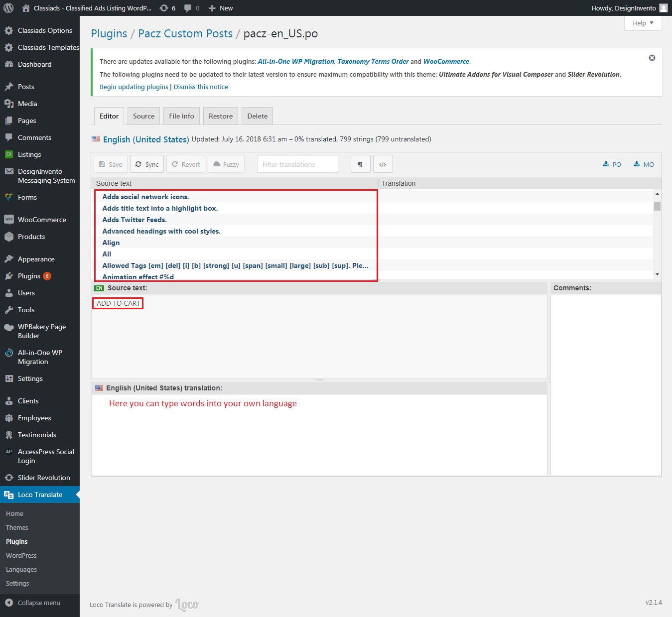Viewport: 672px width, 617px height.
Task: Toggle code view button in editor toolbar
Action: [x=383, y=164]
